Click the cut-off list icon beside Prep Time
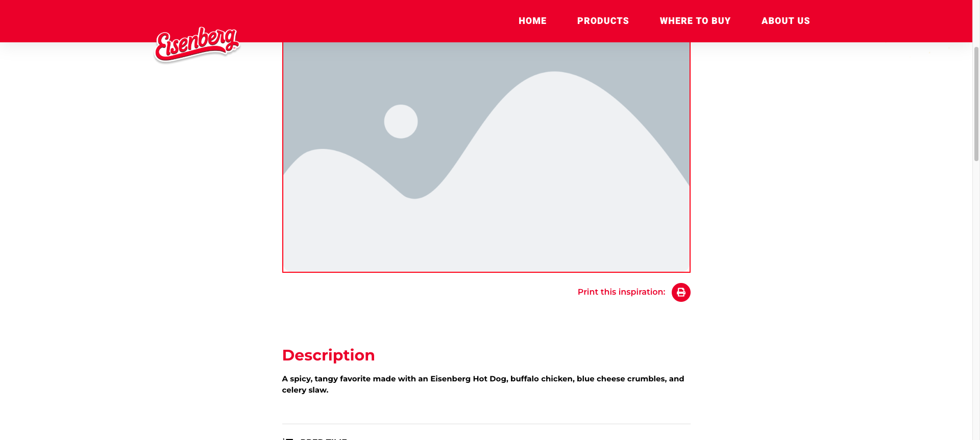The width and height of the screenshot is (980, 440). click(288, 438)
